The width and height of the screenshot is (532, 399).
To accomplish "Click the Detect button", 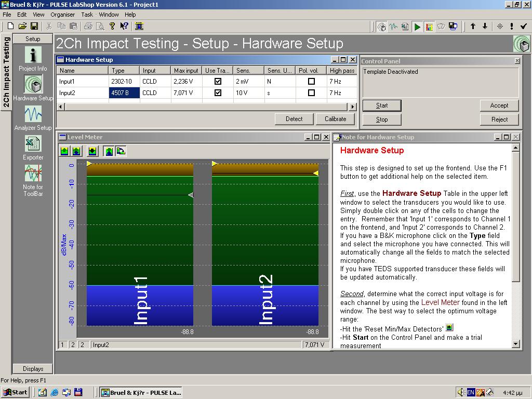I will 294,119.
